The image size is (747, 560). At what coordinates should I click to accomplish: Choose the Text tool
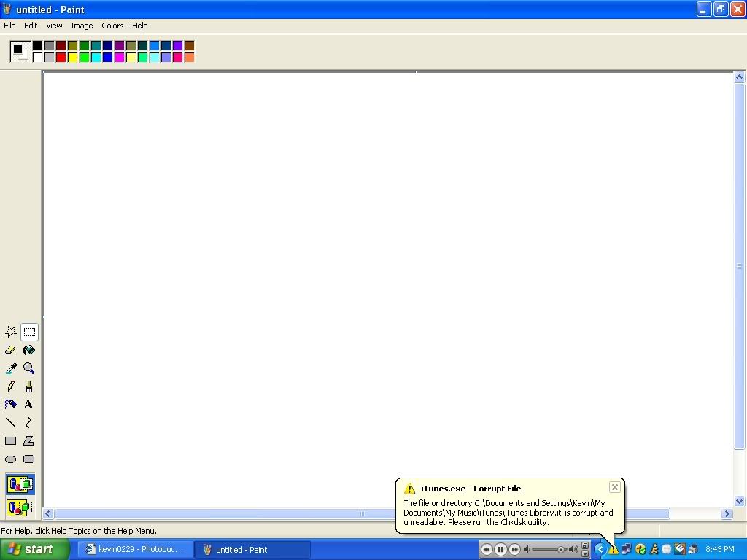click(29, 405)
